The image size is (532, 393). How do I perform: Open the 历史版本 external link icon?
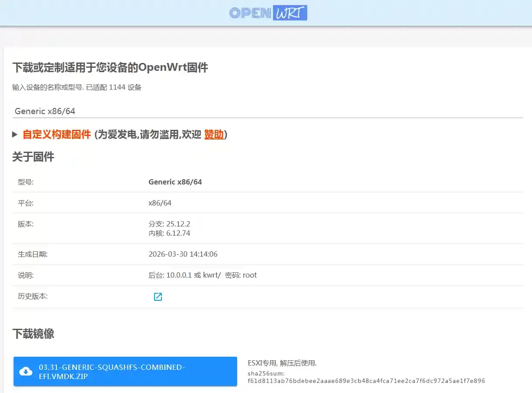[x=158, y=297]
